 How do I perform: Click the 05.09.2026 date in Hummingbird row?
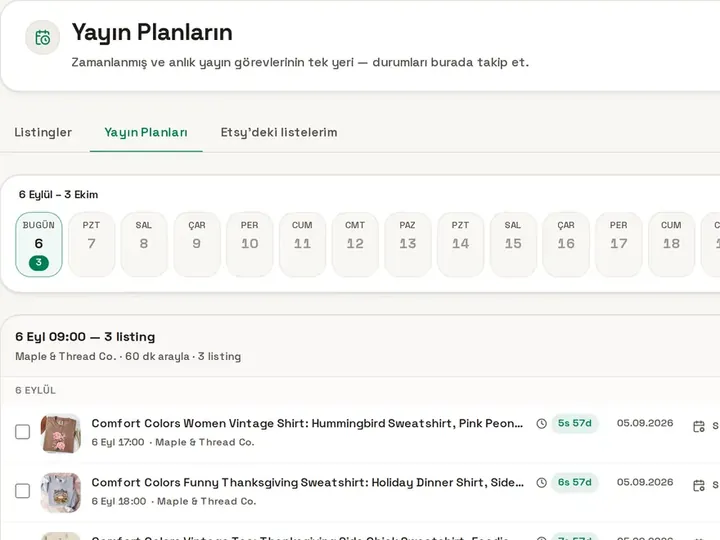(x=645, y=423)
